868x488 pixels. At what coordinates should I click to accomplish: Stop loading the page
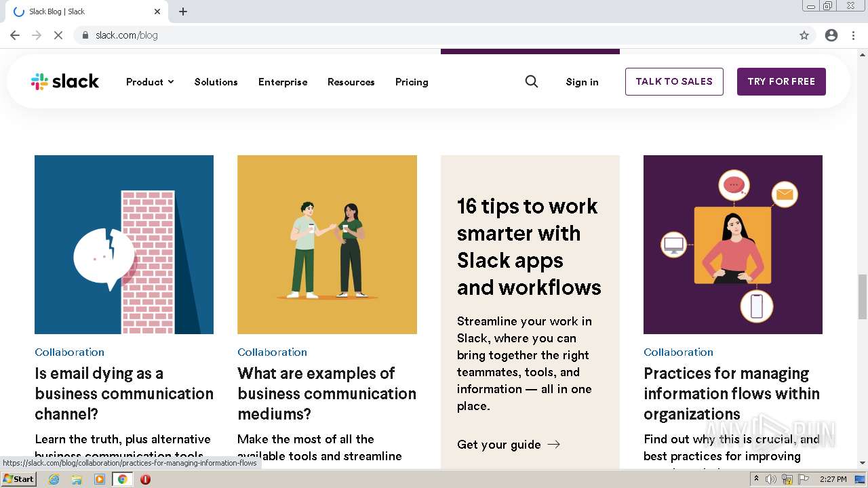coord(58,35)
